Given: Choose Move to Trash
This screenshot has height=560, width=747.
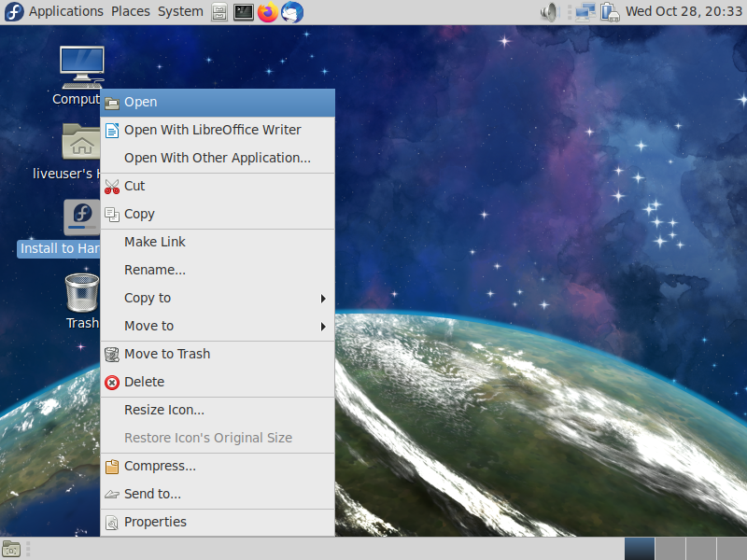Looking at the screenshot, I should pos(218,355).
